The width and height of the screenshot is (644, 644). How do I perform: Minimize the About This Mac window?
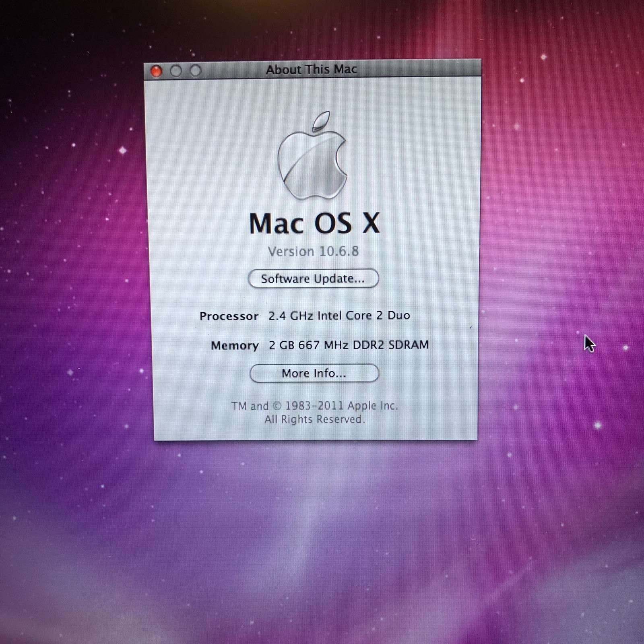pyautogui.click(x=176, y=71)
